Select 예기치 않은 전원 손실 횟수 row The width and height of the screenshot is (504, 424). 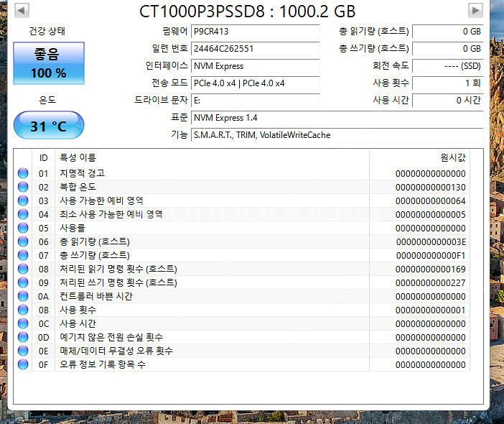coord(111,338)
